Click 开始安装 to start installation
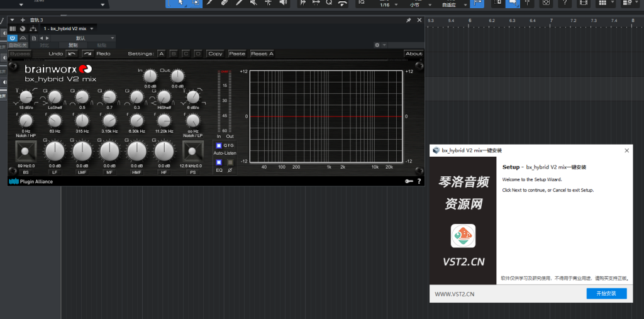Viewport: 644px width, 319px height. [x=607, y=293]
